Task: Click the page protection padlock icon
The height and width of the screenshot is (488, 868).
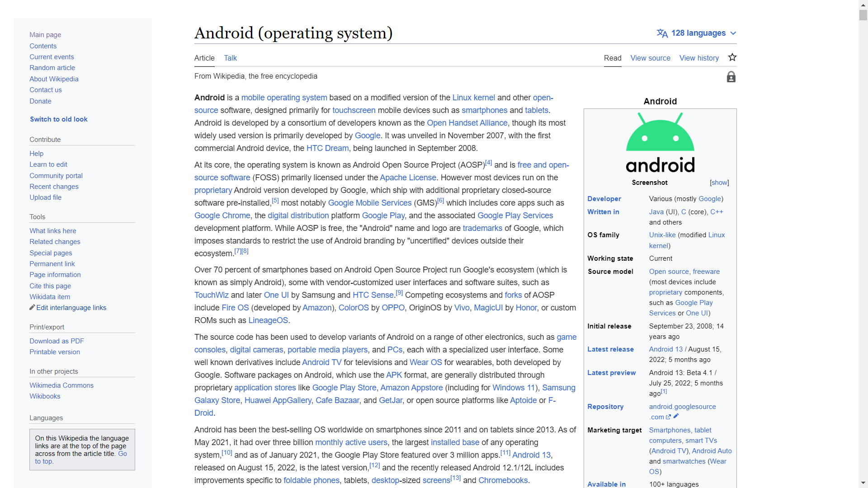Action: point(731,77)
